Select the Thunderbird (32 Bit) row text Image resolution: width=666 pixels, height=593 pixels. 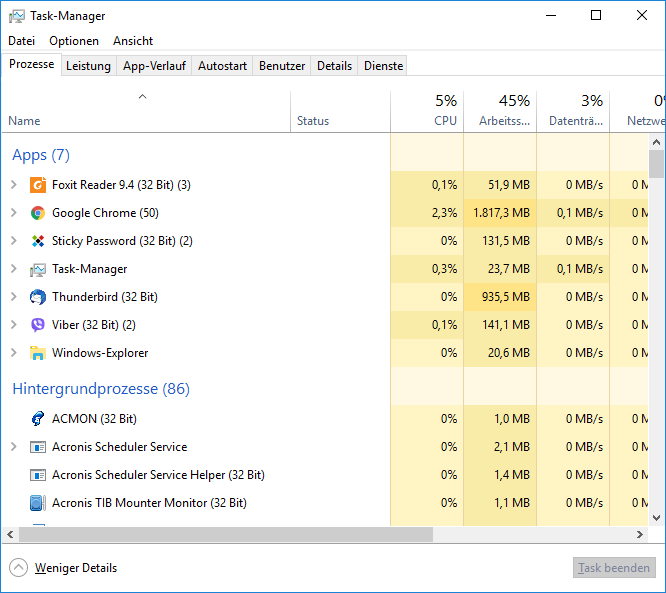point(105,297)
